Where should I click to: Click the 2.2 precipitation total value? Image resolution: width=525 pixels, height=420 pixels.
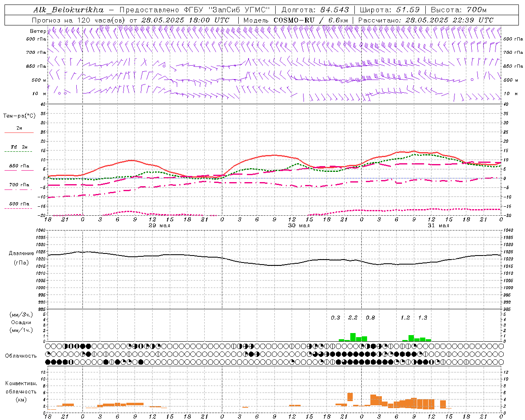pyautogui.click(x=353, y=317)
